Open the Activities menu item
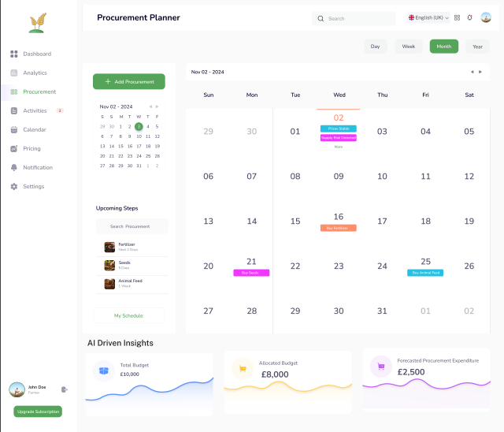The width and height of the screenshot is (504, 432). click(35, 111)
